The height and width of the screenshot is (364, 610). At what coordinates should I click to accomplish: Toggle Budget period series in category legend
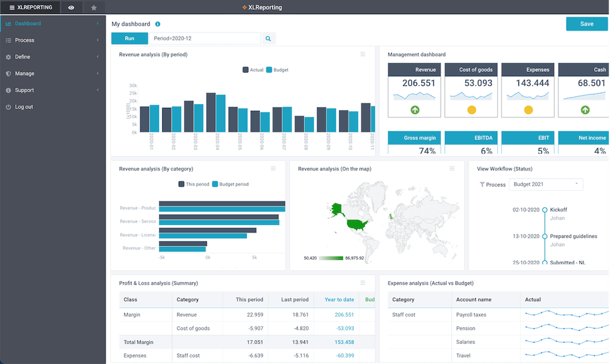(231, 184)
